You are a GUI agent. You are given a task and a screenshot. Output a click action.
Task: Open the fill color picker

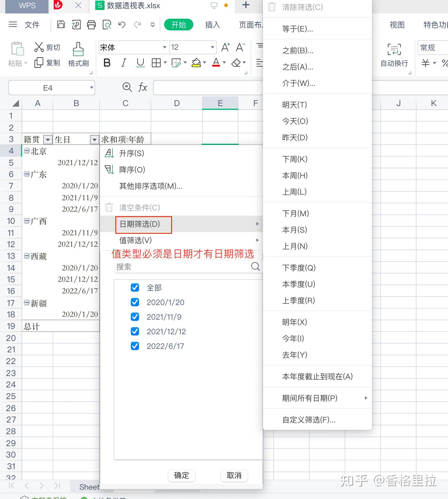click(196, 63)
